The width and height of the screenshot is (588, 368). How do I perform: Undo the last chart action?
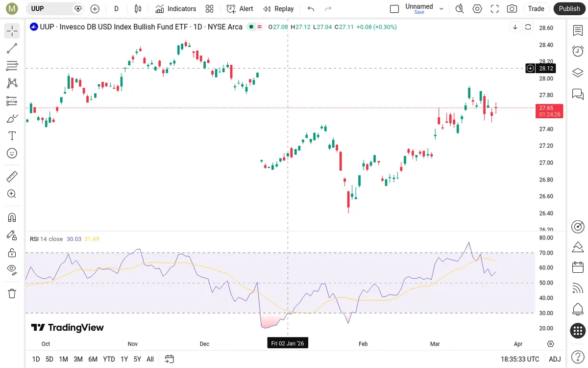pos(311,8)
